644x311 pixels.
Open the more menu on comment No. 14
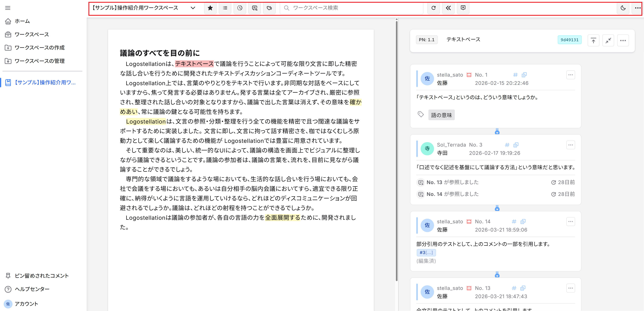[570, 221]
